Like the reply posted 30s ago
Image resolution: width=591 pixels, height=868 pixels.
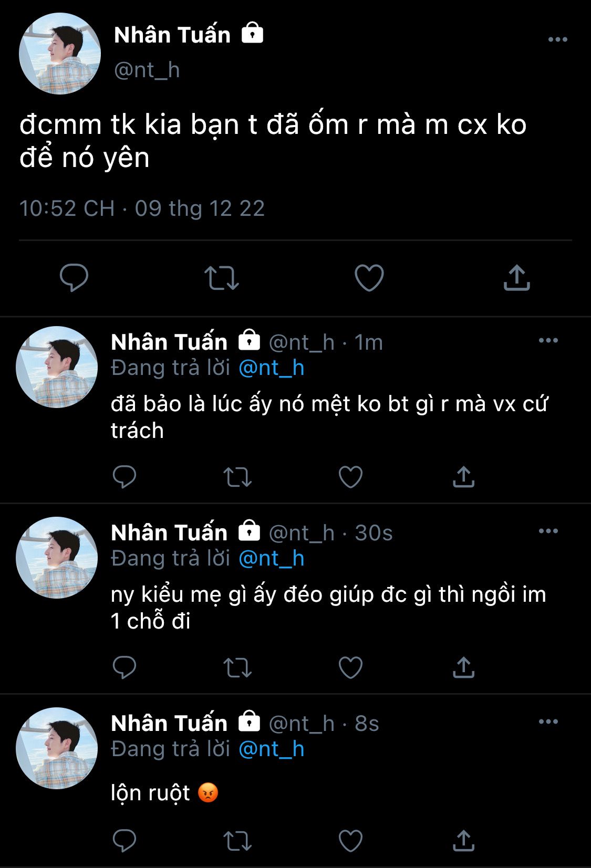(x=350, y=667)
